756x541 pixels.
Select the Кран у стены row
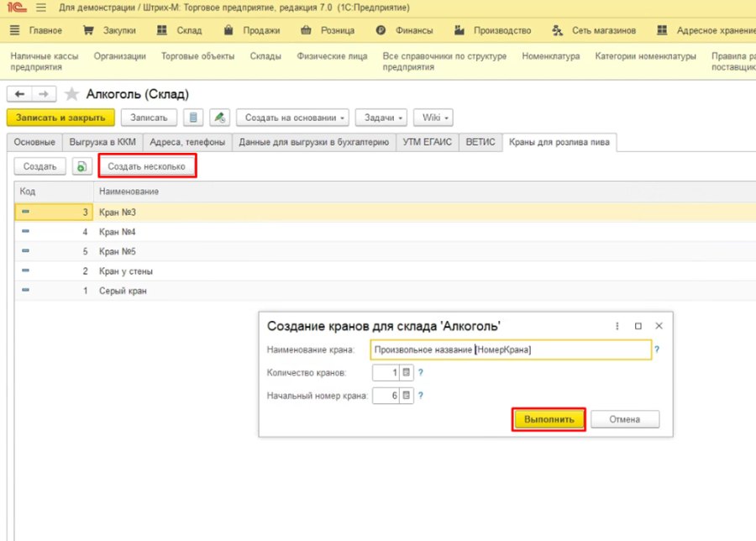386,271
